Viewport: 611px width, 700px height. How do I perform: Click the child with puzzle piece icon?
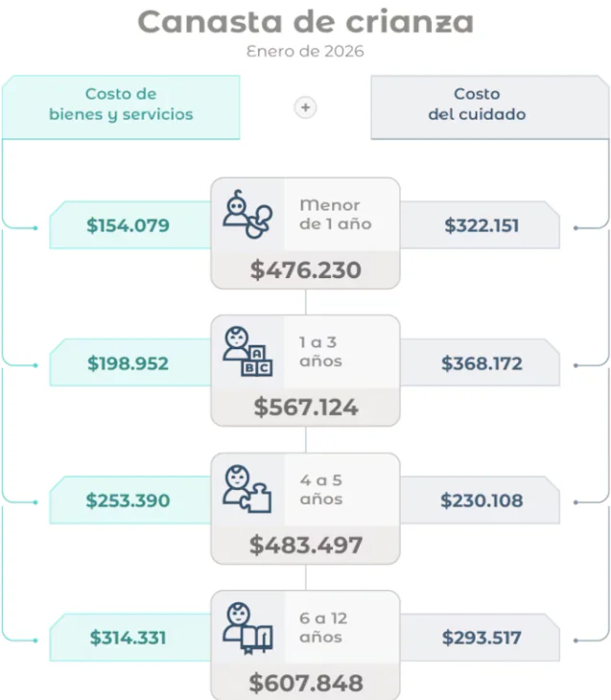coord(247,489)
